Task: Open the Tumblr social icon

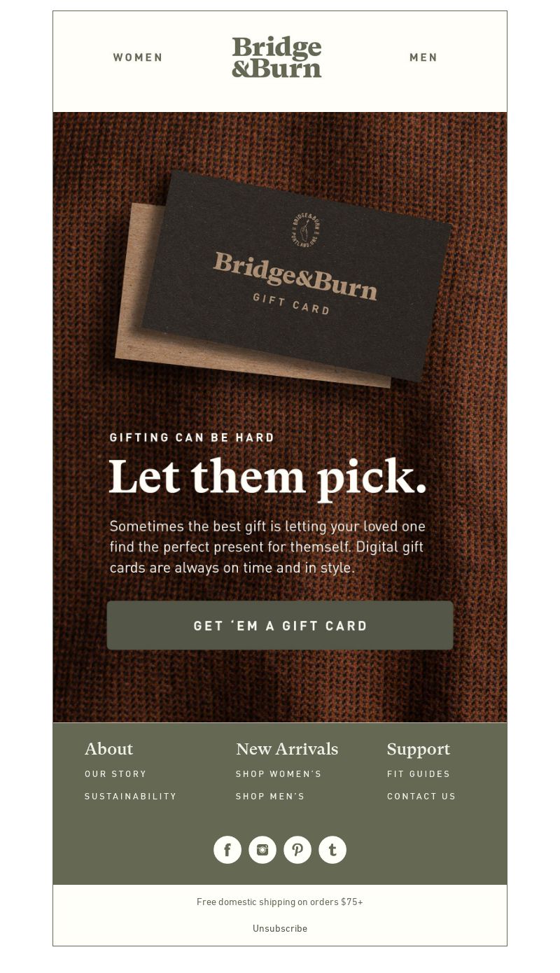Action: tap(332, 850)
